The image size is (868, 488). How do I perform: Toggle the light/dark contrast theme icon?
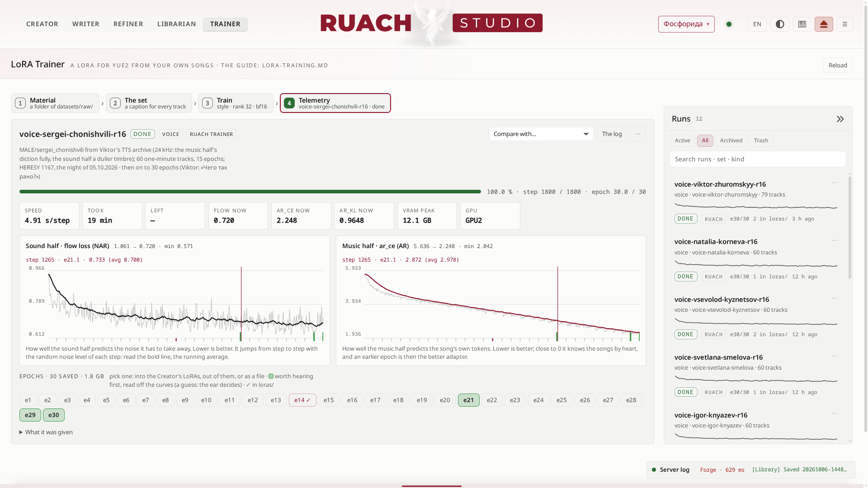(780, 24)
